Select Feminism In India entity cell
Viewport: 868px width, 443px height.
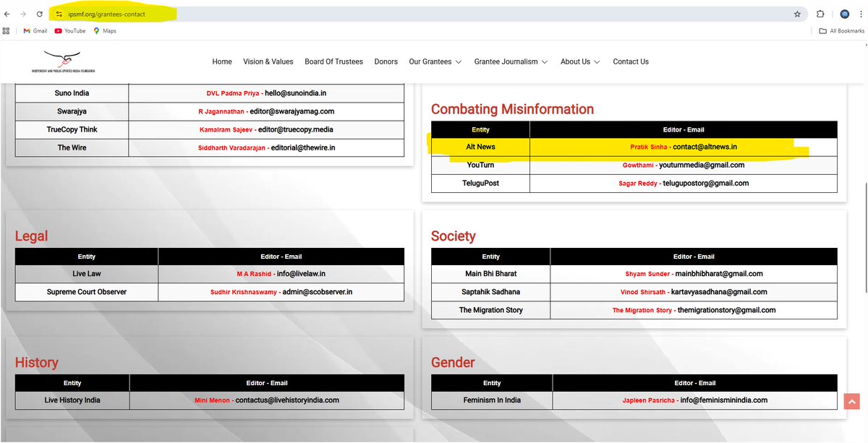491,400
